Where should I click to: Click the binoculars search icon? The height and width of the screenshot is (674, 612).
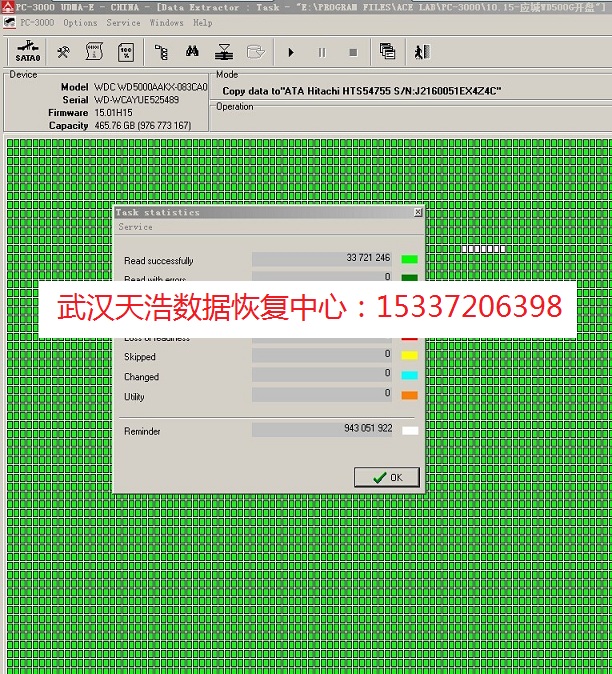pyautogui.click(x=194, y=51)
